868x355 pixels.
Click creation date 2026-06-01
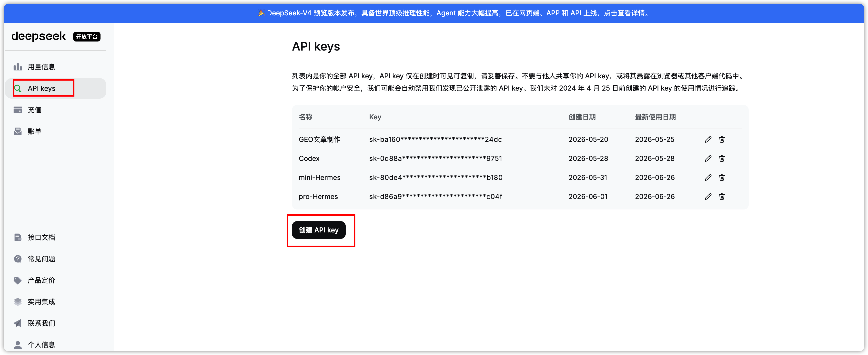click(588, 197)
